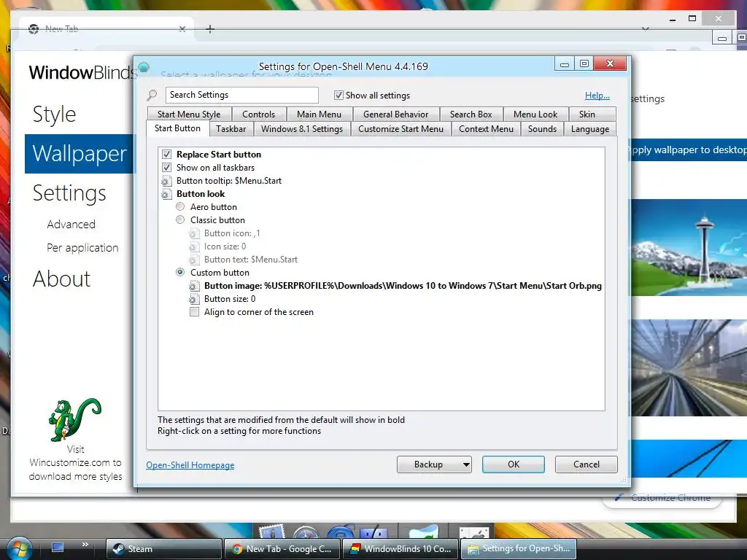Select the Custom button radio option
This screenshot has height=560, width=747.
coord(180,273)
